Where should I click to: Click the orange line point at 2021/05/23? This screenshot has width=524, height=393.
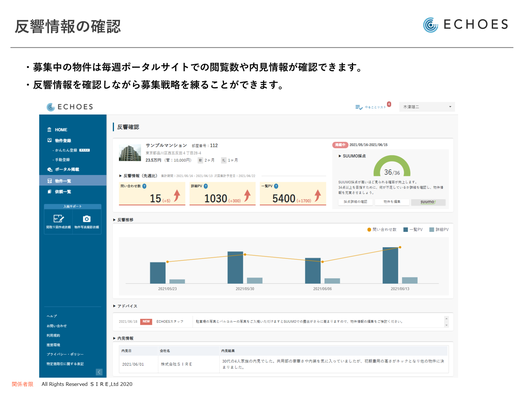[167, 262]
